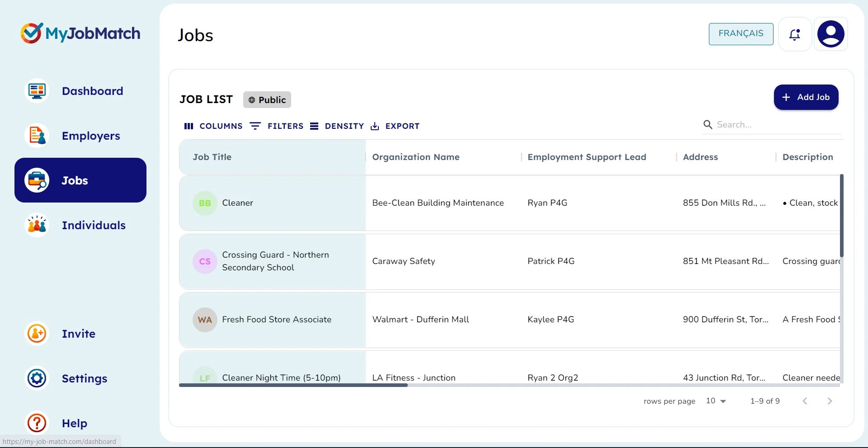The image size is (868, 448).
Task: Go to next page arrow
Action: pyautogui.click(x=830, y=401)
